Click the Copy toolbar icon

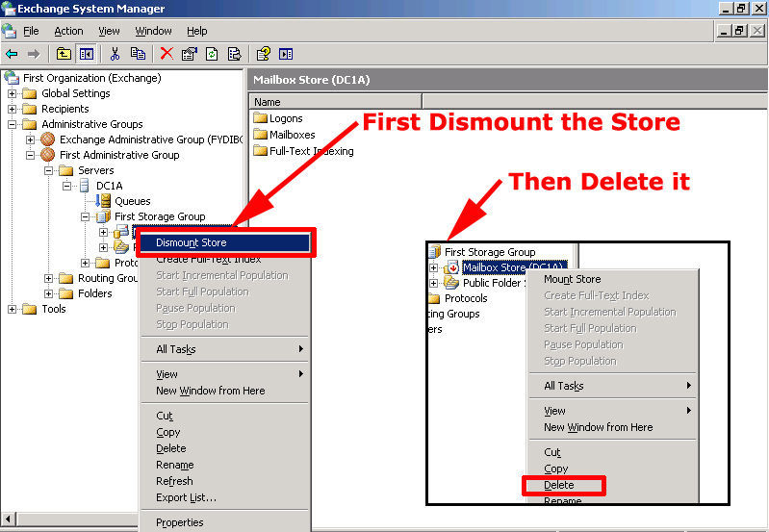138,54
